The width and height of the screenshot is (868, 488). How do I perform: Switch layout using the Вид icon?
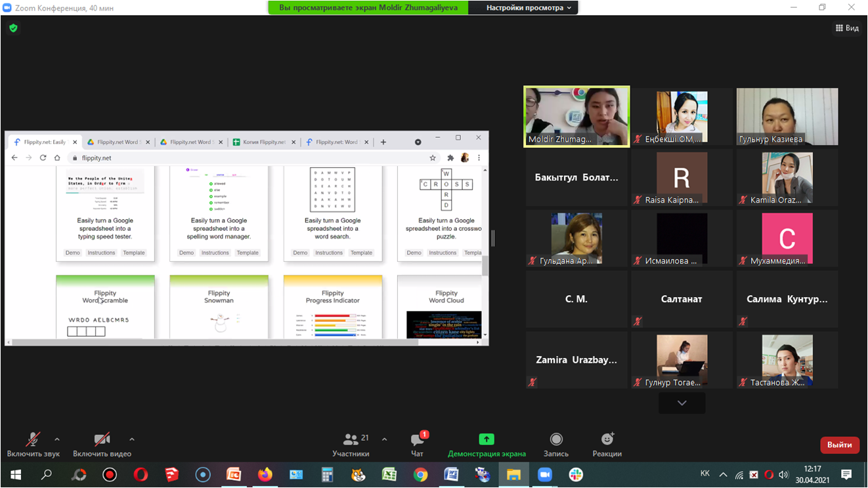coord(847,28)
